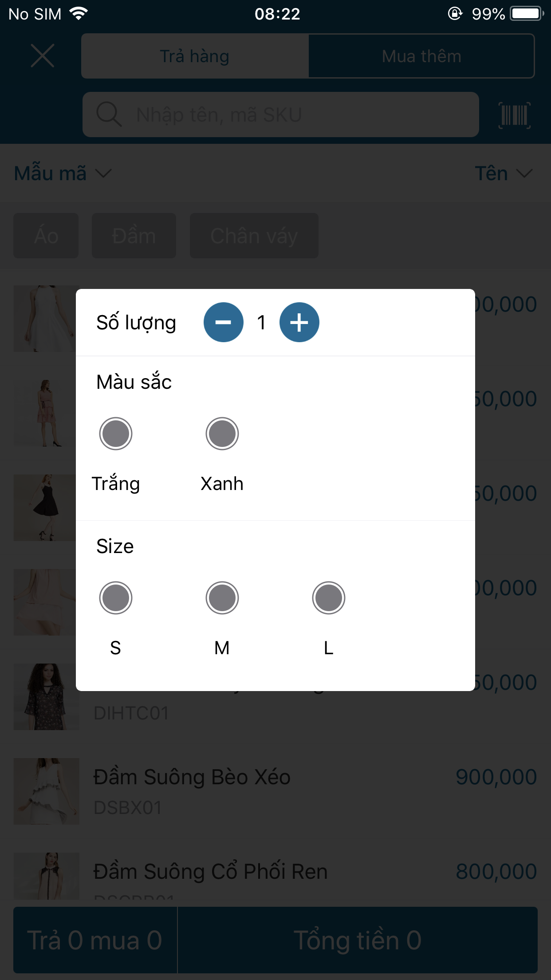Tap the battery indicator icon
Image resolution: width=551 pixels, height=980 pixels.
(x=527, y=14)
